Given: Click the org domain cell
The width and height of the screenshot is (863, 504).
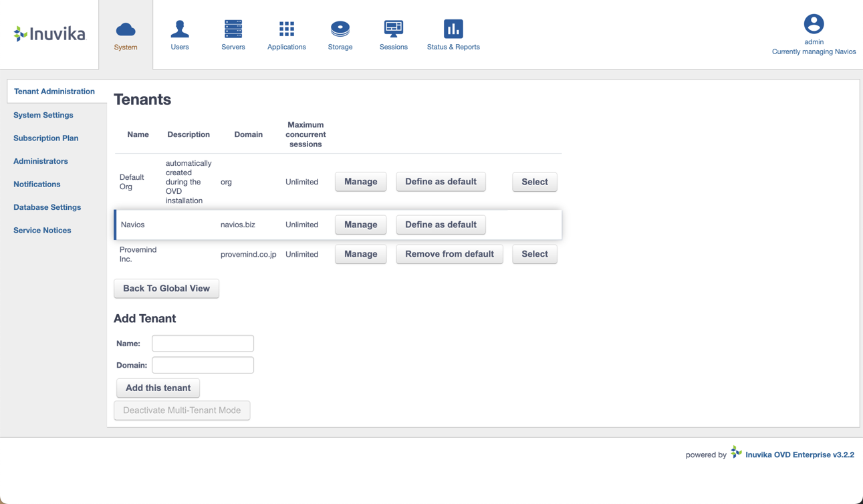Looking at the screenshot, I should click(226, 182).
